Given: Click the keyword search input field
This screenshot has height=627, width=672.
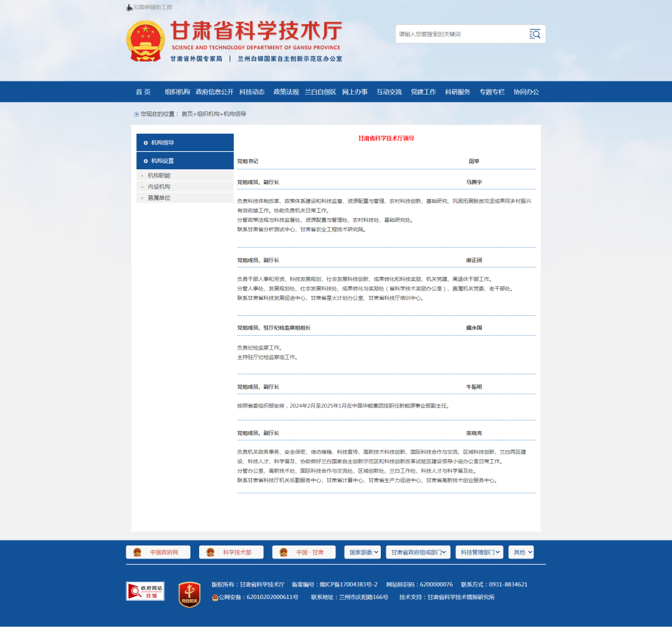Looking at the screenshot, I should coord(461,34).
